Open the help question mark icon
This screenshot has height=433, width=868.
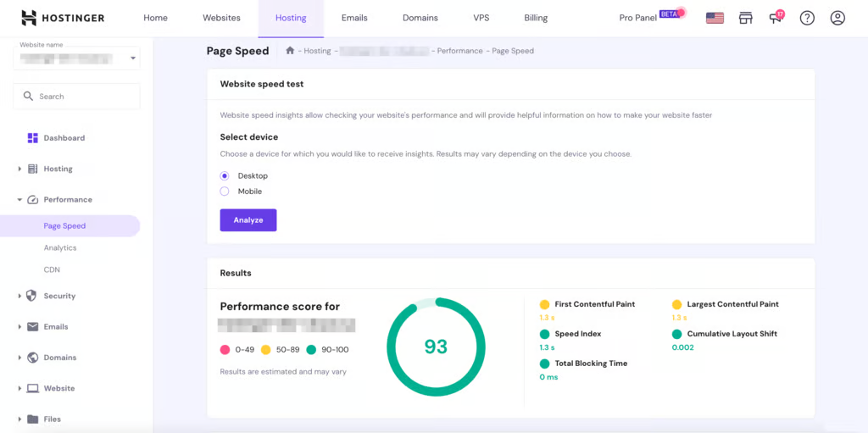coord(807,18)
